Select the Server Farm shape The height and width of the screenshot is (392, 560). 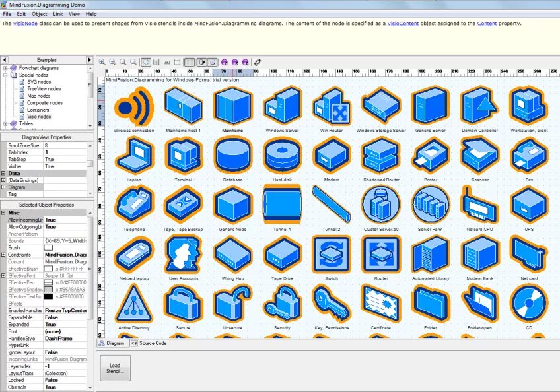click(431, 205)
